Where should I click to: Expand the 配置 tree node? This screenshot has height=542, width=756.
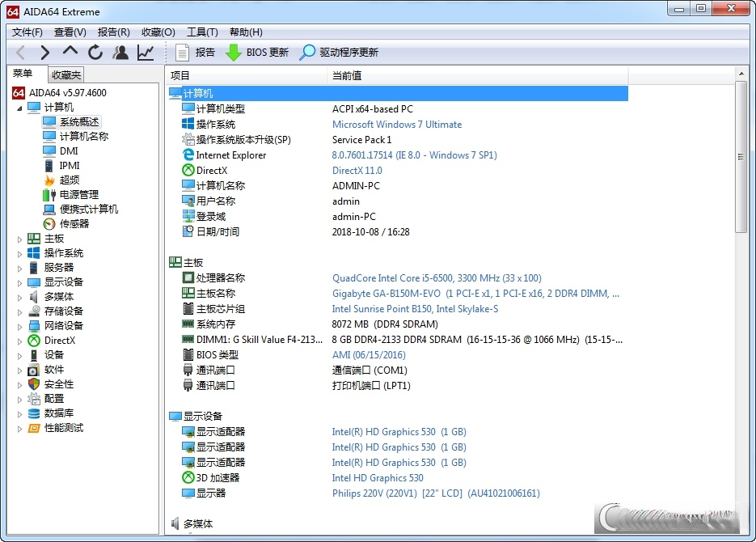click(19, 400)
